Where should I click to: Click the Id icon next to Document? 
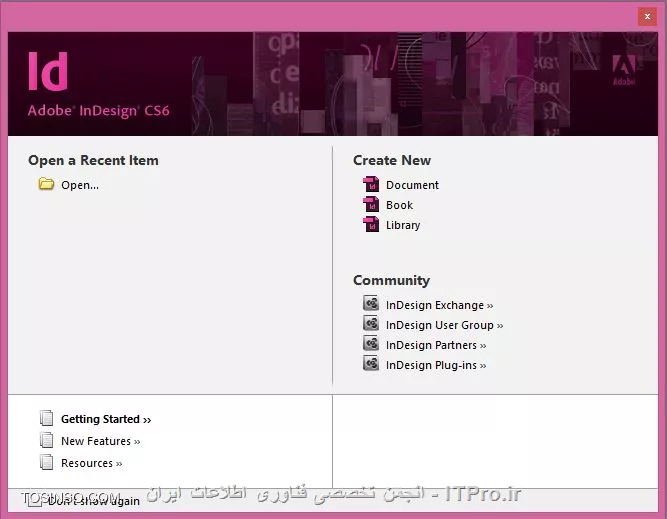click(371, 184)
